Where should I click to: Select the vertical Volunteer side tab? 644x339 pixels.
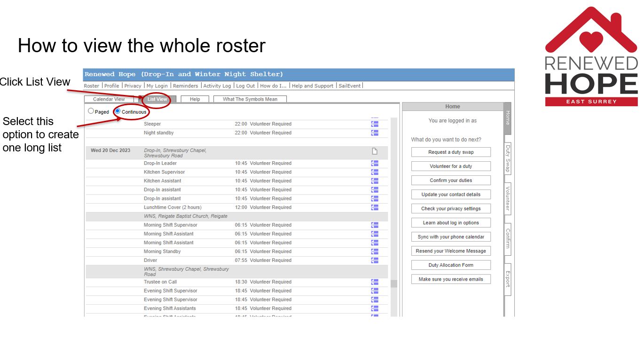coord(508,199)
